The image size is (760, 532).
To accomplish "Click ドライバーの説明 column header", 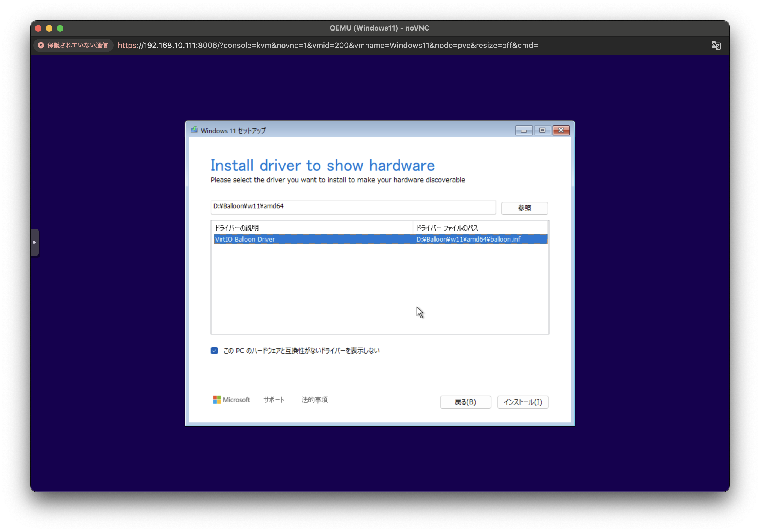I will point(311,228).
